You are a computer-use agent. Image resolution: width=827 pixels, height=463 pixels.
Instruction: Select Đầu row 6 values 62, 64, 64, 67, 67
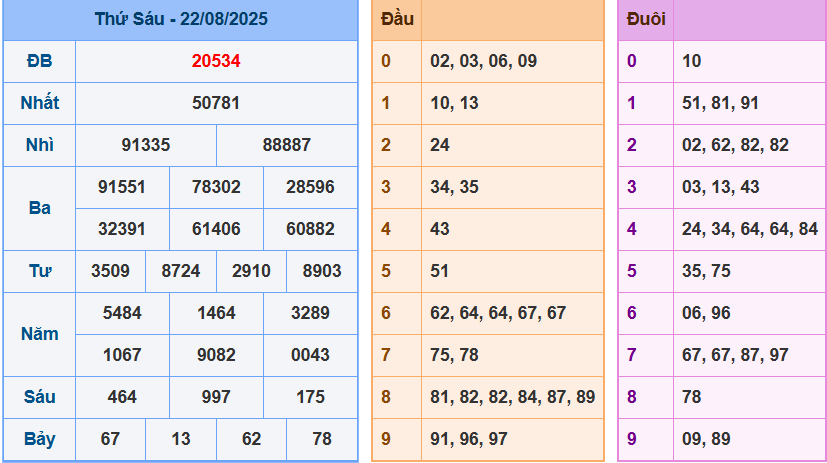point(498,313)
